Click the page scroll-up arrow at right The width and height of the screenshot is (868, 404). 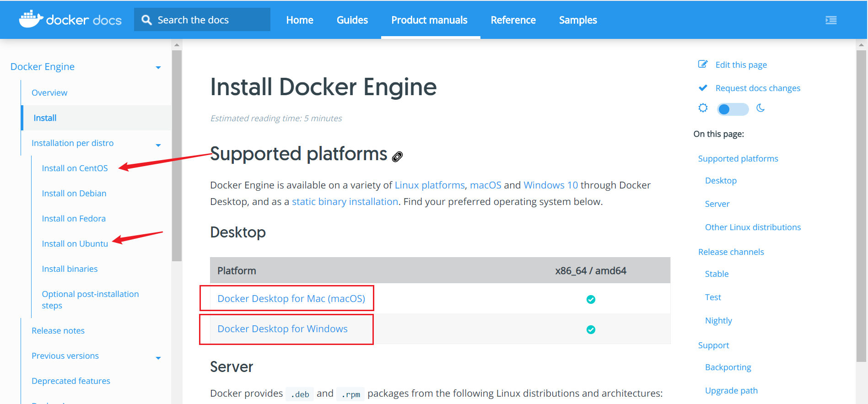coord(862,45)
